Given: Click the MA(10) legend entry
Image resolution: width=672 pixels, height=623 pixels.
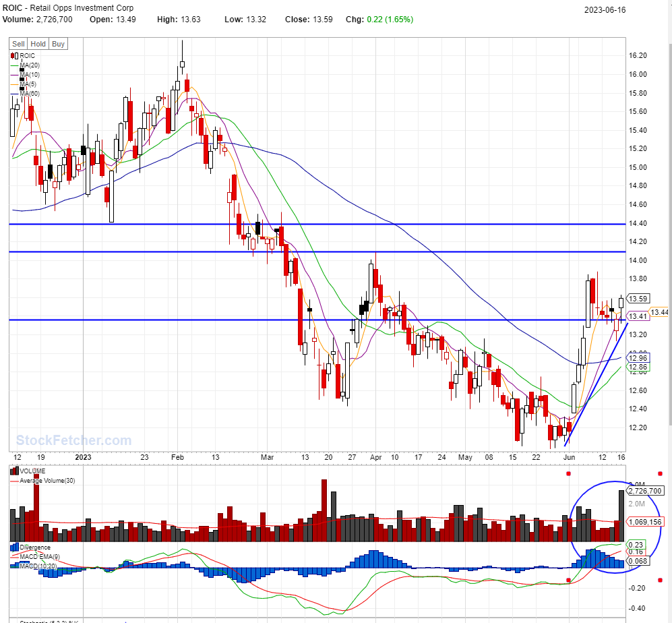Looking at the screenshot, I should (25, 75).
